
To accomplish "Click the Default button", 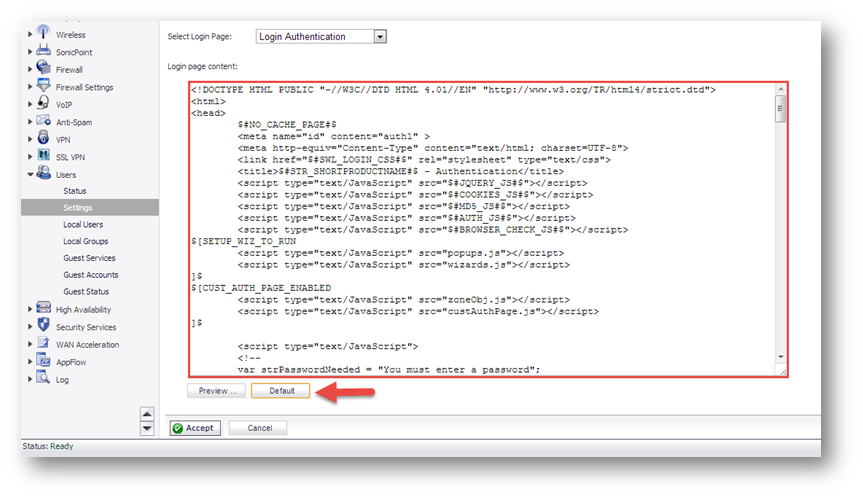I will (281, 391).
